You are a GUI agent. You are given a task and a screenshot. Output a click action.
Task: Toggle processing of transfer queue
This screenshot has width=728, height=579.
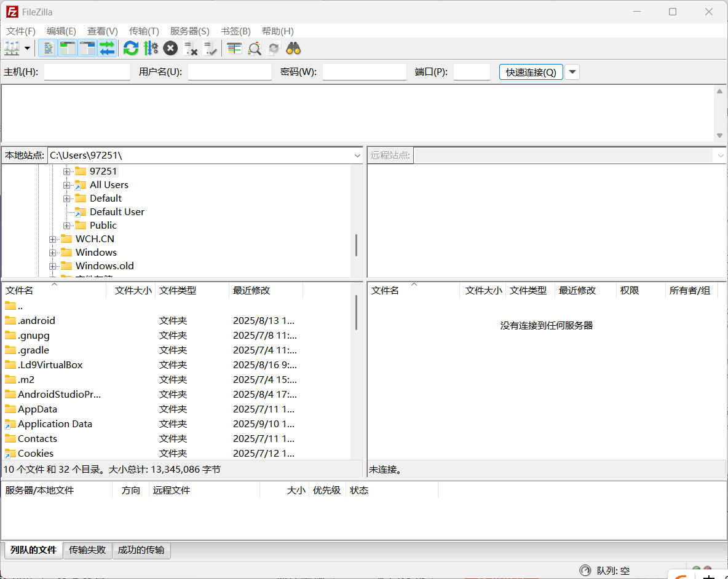151,48
